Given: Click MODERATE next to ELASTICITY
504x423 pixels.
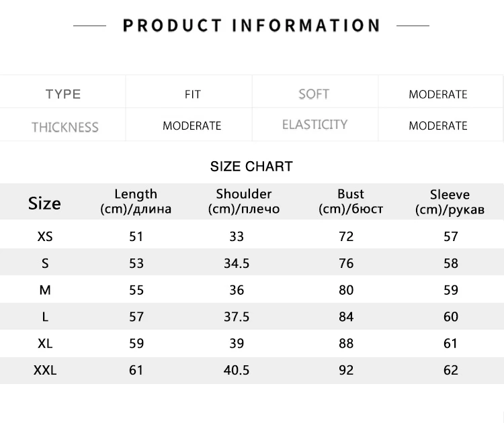Looking at the screenshot, I should (x=437, y=126).
